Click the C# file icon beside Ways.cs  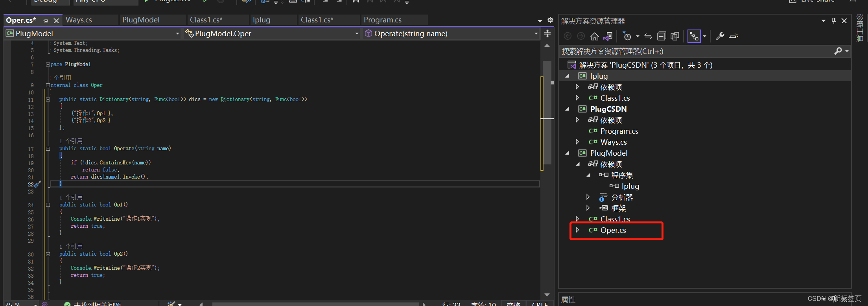(x=593, y=142)
